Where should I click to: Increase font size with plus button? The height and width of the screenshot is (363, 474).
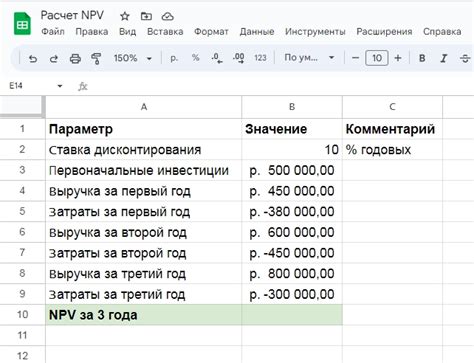398,58
